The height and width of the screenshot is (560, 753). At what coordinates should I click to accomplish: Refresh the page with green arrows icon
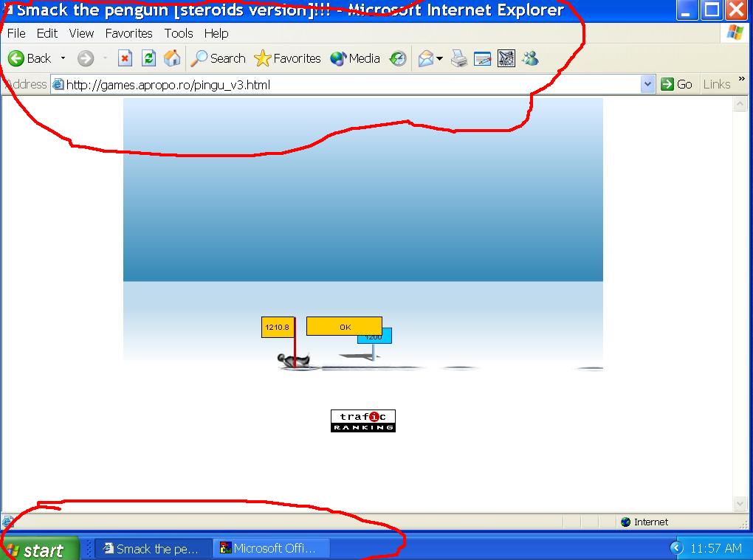(x=149, y=58)
